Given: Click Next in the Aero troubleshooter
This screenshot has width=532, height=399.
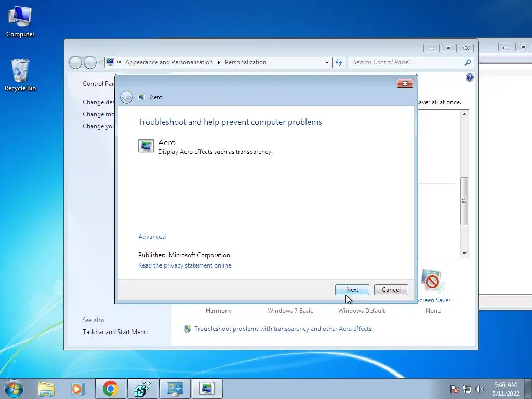Looking at the screenshot, I should pos(352,290).
